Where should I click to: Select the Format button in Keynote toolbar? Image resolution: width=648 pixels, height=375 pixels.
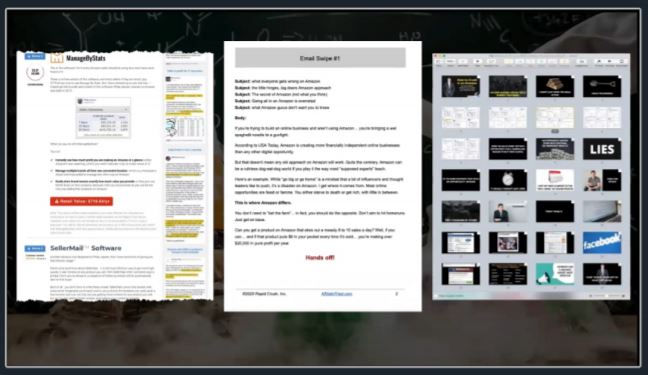598,62
